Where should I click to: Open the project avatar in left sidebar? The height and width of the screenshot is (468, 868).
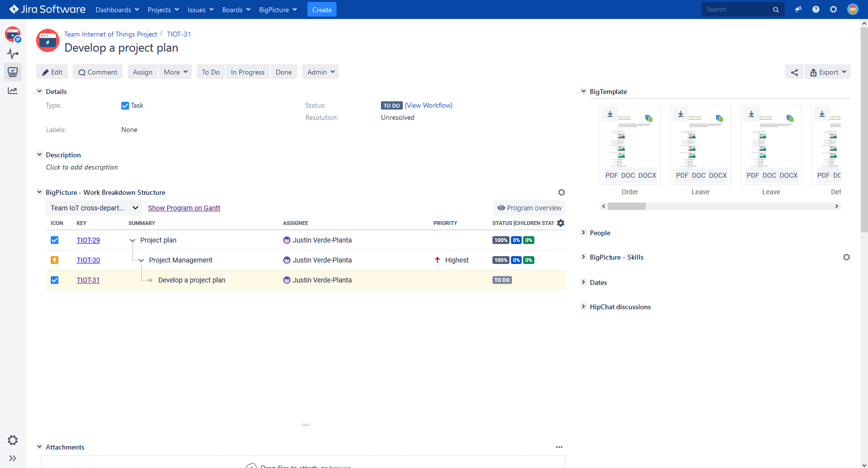(x=13, y=34)
